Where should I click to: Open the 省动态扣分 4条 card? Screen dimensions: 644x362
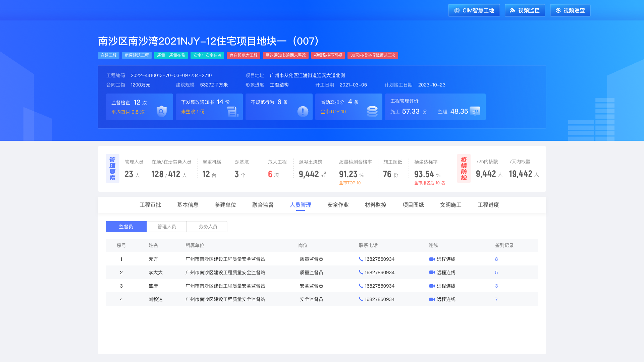coord(349,107)
